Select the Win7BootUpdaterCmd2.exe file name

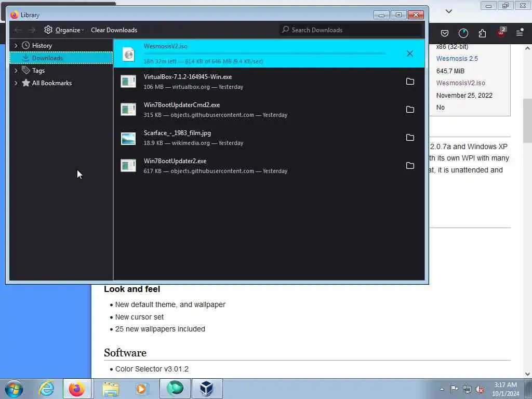182,105
